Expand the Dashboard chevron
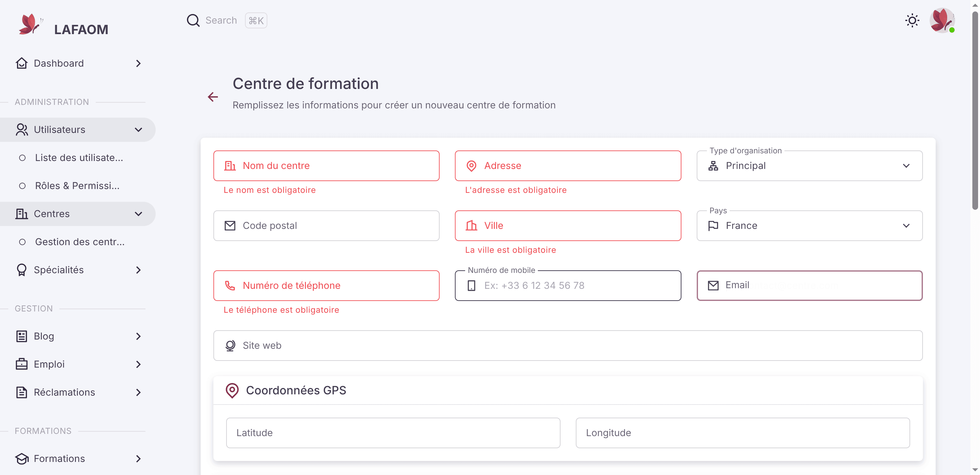The image size is (980, 475). [x=138, y=63]
